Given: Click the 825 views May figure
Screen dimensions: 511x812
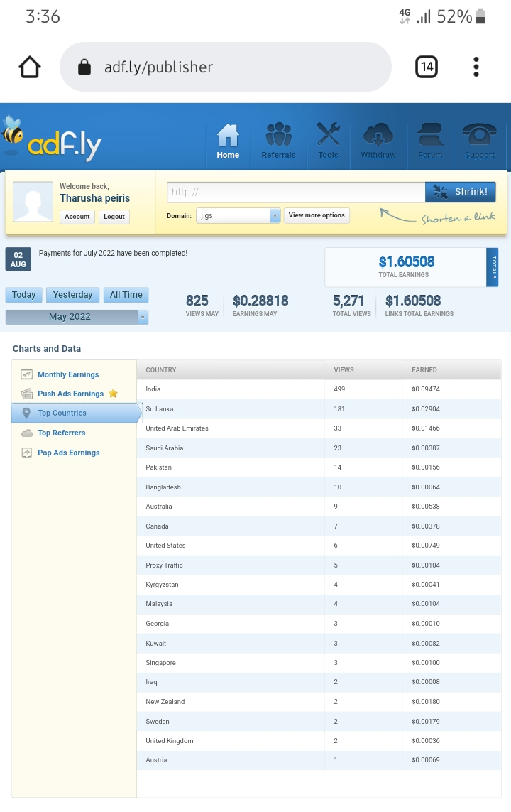Looking at the screenshot, I should tap(197, 301).
